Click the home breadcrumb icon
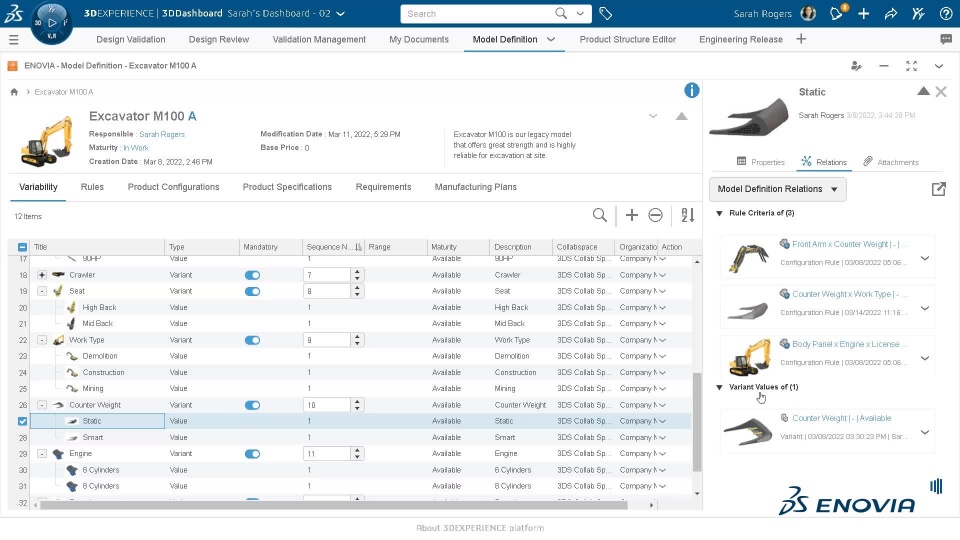Screen dimensions: 960x540 pyautogui.click(x=14, y=92)
